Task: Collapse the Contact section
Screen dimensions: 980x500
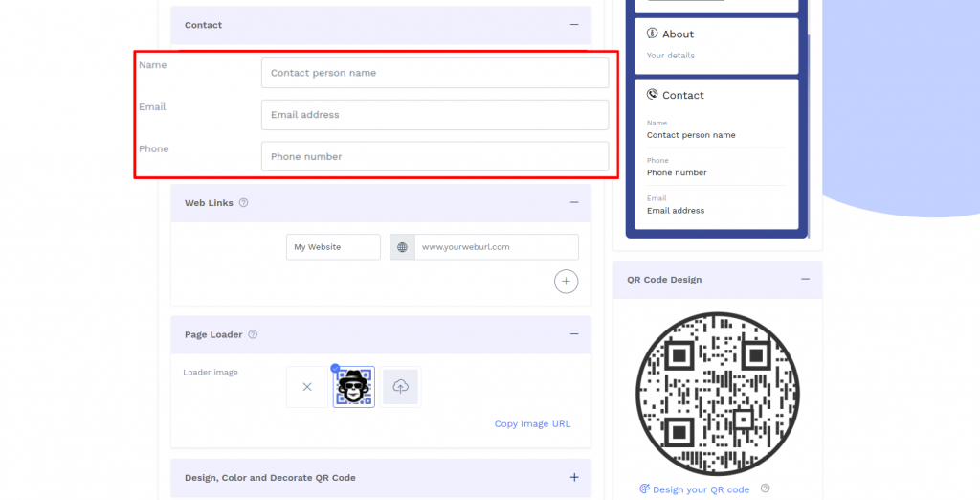Action: [x=573, y=25]
